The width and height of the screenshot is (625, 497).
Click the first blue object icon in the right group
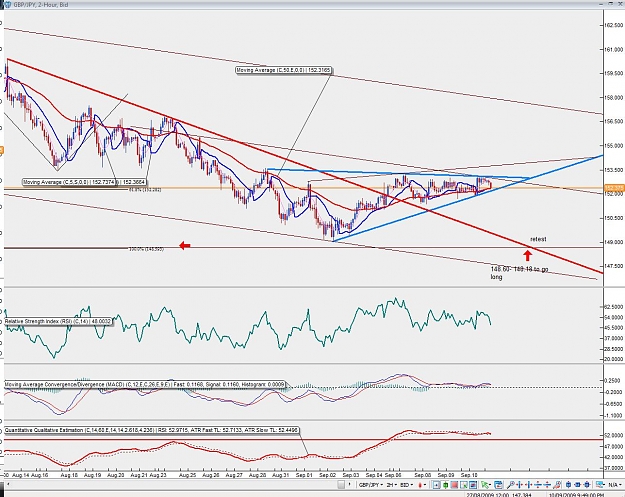pos(569,485)
